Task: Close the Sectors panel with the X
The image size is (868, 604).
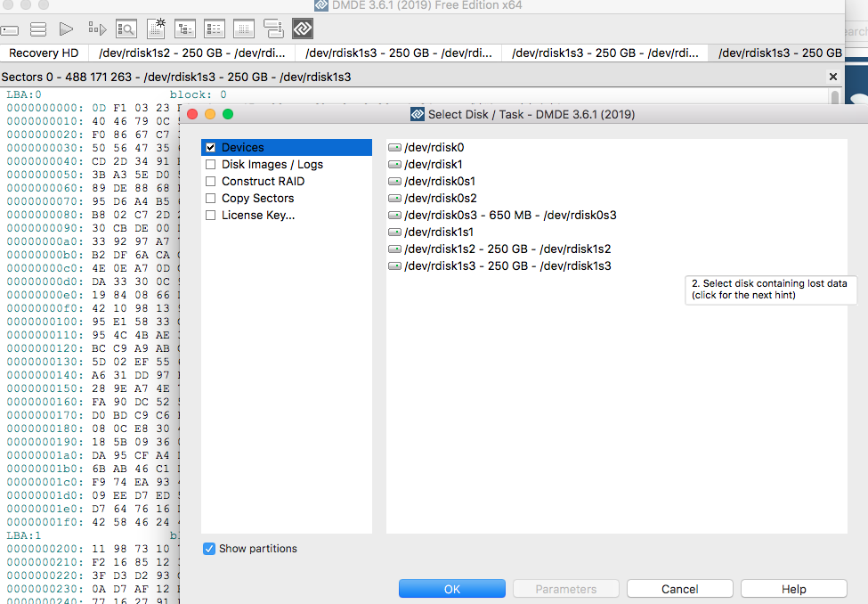Action: (x=832, y=77)
